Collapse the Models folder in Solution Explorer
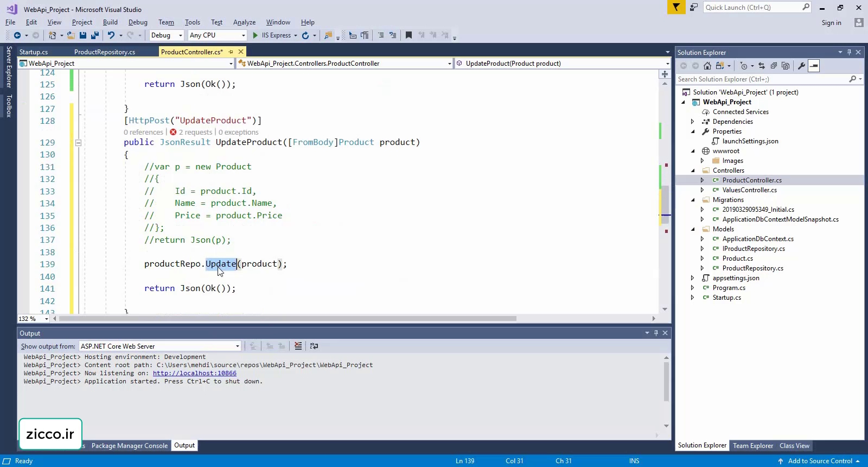Viewport: 868px width, 467px height. (693, 229)
